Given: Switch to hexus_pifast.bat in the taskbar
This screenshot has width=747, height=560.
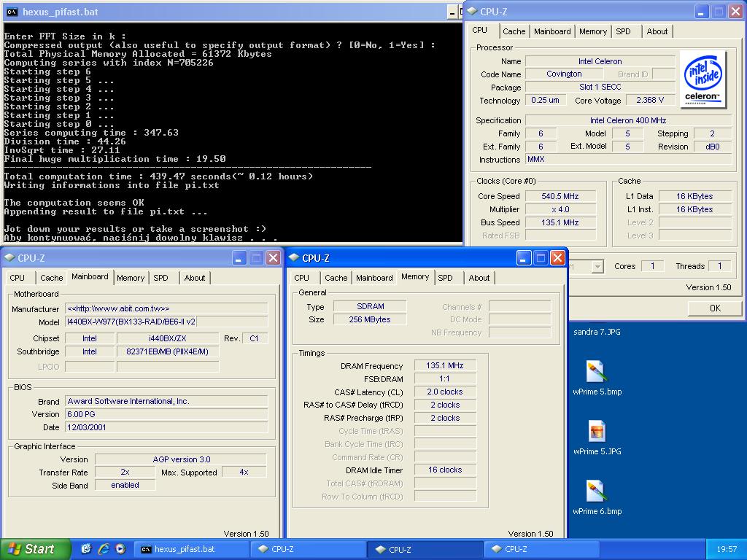Looking at the screenshot, I should pos(190,549).
